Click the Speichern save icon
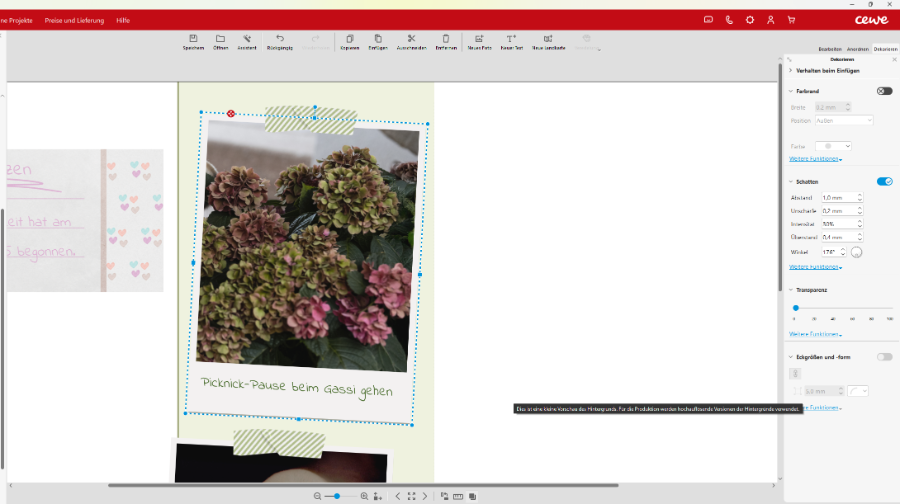The width and height of the screenshot is (900, 504). pos(193,39)
